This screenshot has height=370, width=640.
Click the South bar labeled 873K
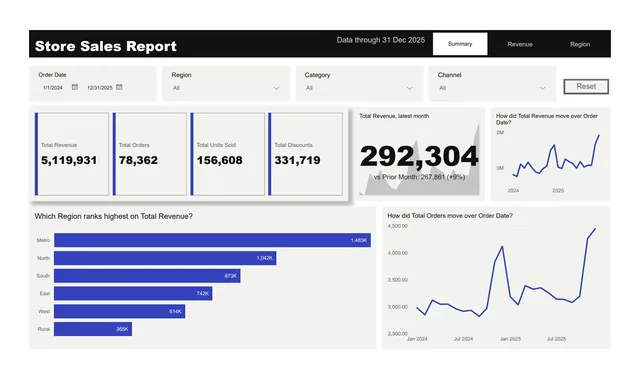[147, 276]
